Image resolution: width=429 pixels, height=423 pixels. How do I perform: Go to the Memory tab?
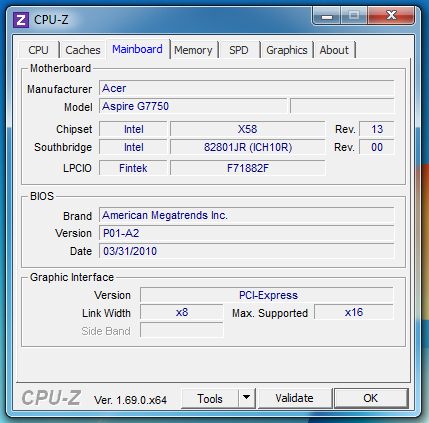pyautogui.click(x=193, y=50)
